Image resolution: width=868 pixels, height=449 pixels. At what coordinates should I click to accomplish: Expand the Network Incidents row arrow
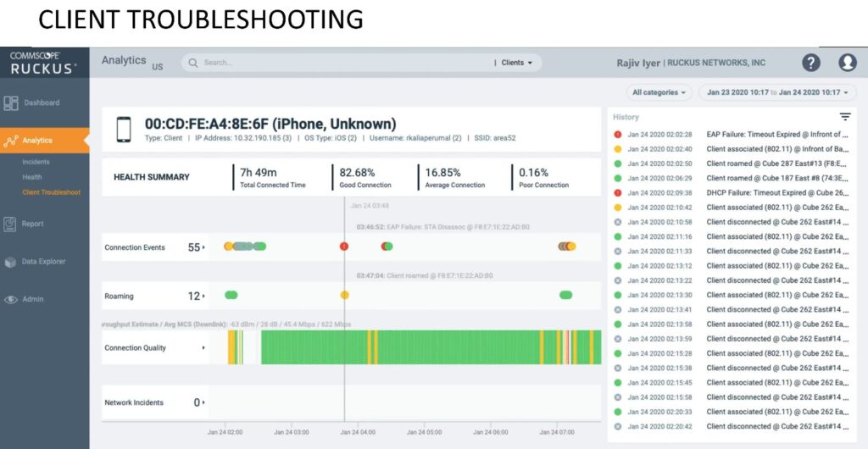pos(203,403)
